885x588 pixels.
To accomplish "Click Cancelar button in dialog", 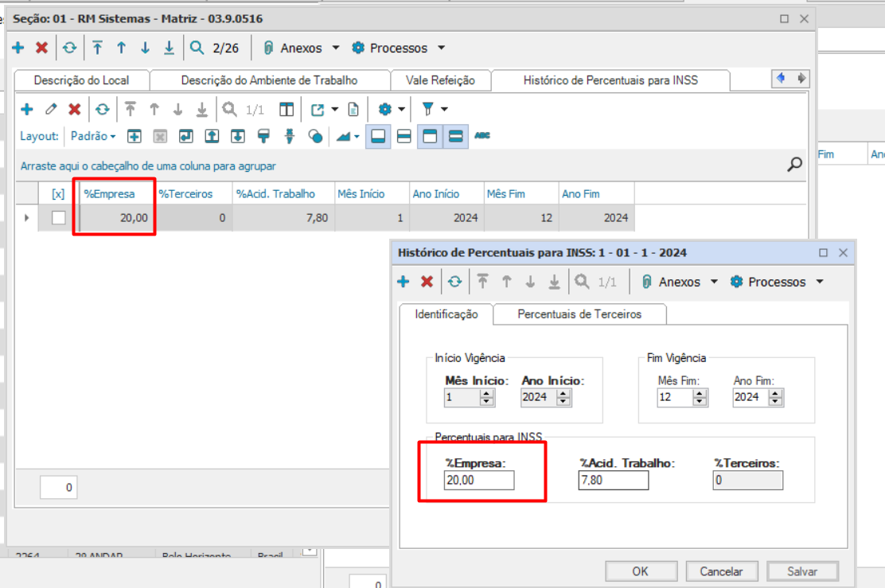I will tap(721, 571).
